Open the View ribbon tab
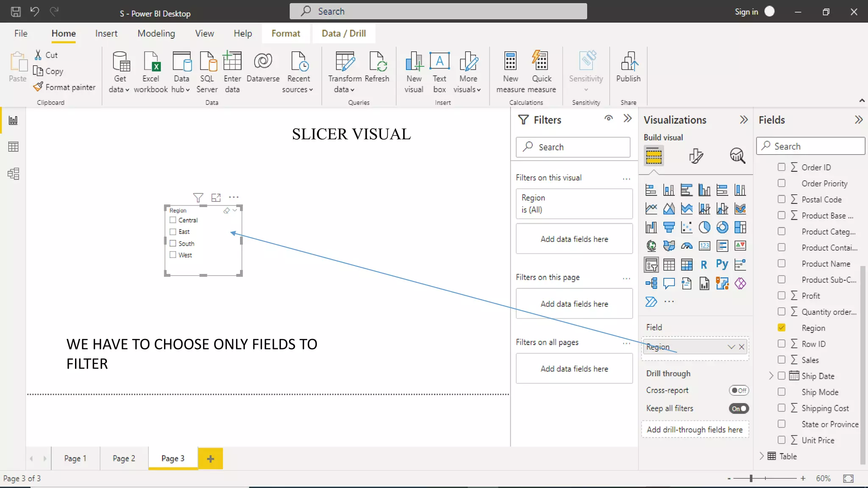This screenshot has height=488, width=868. point(204,33)
